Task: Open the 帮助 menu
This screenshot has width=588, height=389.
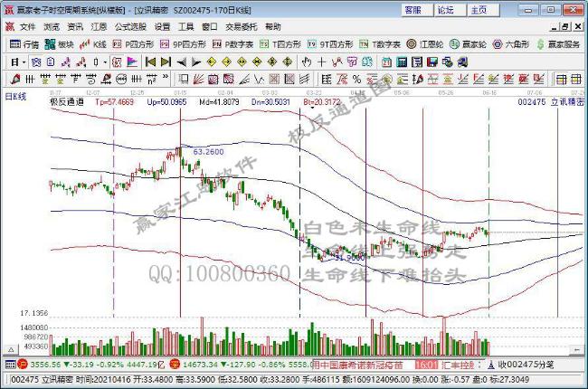Action: tap(273, 26)
